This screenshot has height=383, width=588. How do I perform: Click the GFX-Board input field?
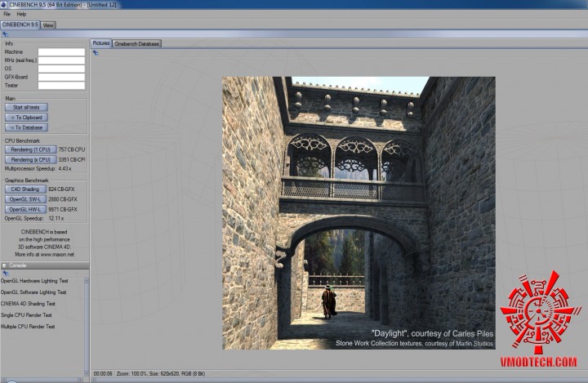click(61, 78)
